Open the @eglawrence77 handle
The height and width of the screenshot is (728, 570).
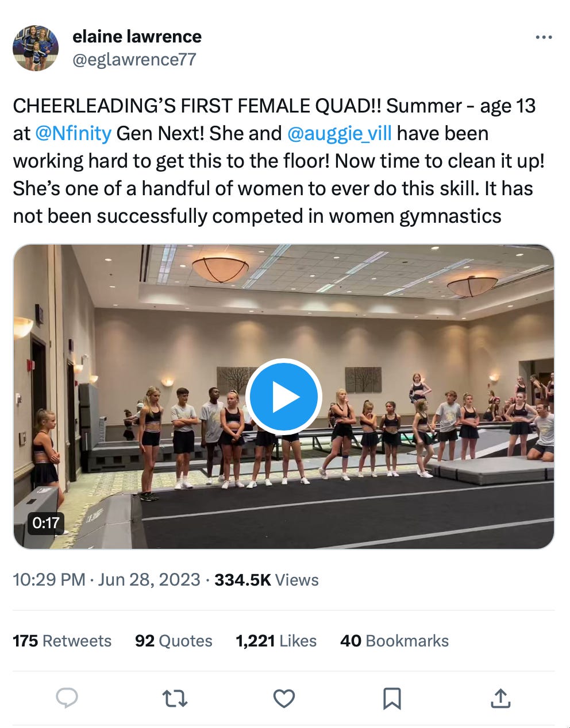[134, 59]
